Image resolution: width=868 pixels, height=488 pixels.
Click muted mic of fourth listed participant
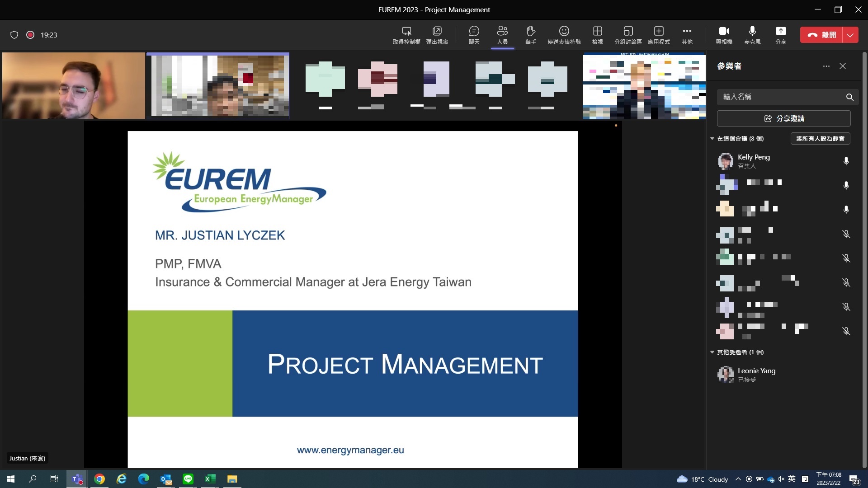point(846,234)
